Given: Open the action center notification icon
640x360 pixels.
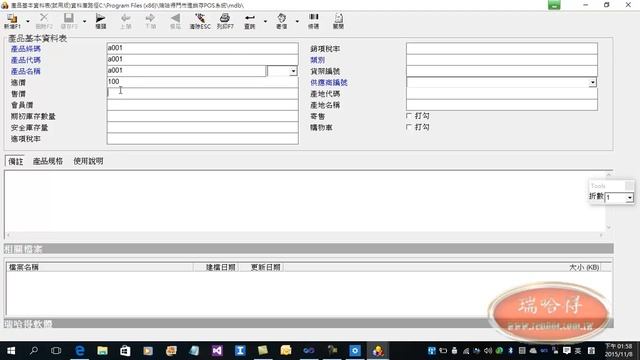Looking at the screenshot, I should pyautogui.click(x=567, y=351).
